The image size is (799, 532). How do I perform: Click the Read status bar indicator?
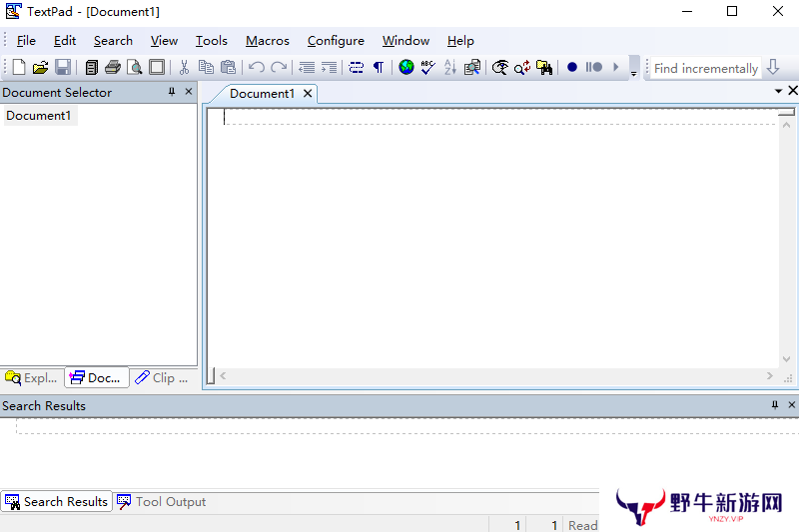click(583, 525)
